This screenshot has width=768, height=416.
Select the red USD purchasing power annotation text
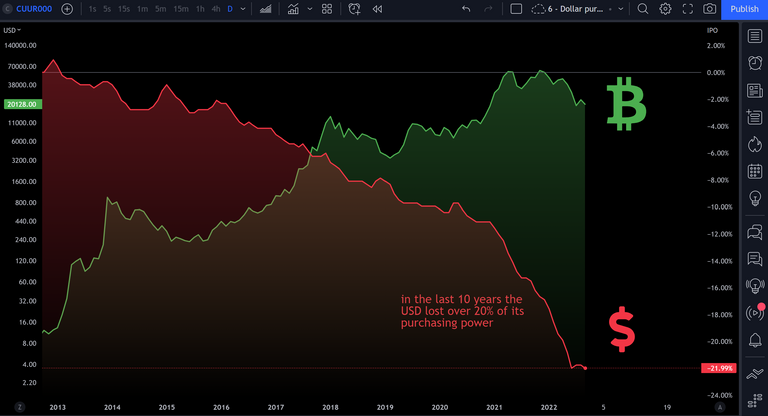(x=462, y=311)
